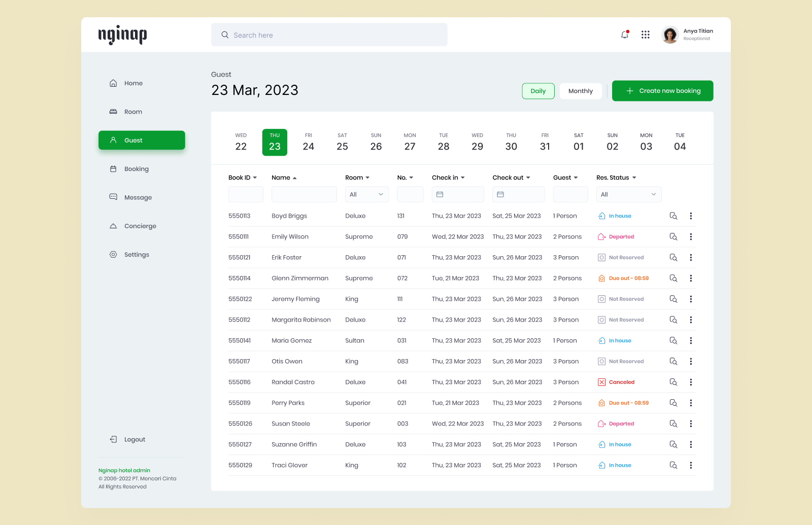Go to Home in the sidebar menu
812x525 pixels.
click(x=133, y=83)
